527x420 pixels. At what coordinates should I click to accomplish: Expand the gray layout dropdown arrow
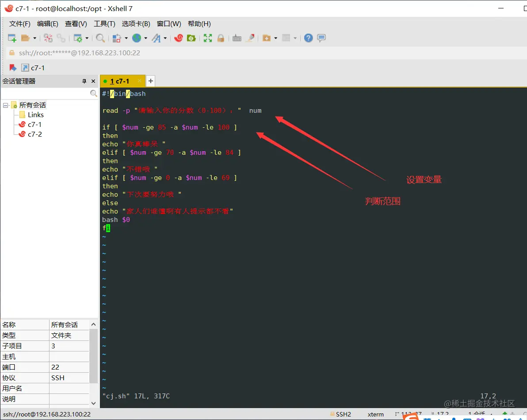point(295,38)
